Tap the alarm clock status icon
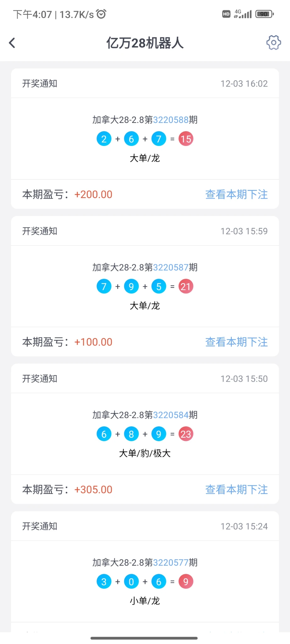The image size is (290, 644). 101,14
